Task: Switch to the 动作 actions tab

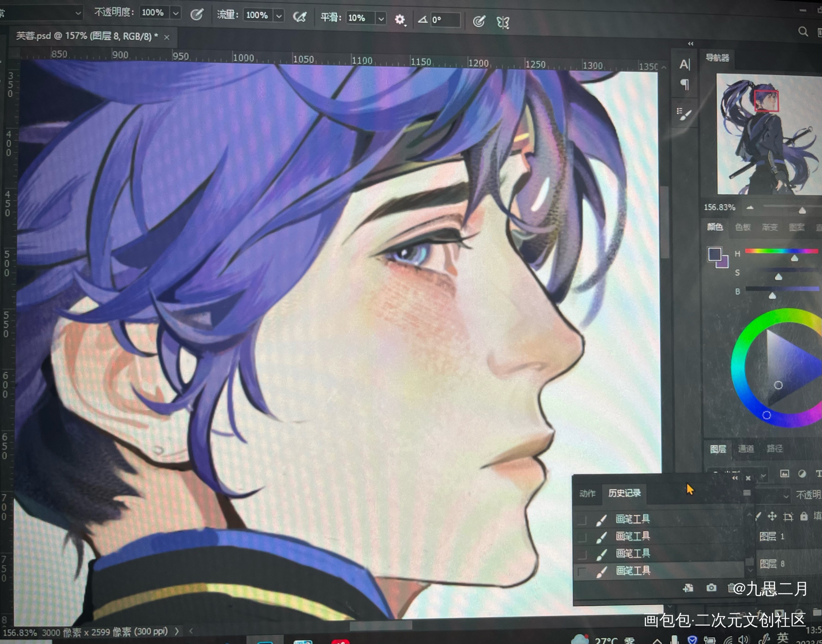Action: click(x=587, y=493)
